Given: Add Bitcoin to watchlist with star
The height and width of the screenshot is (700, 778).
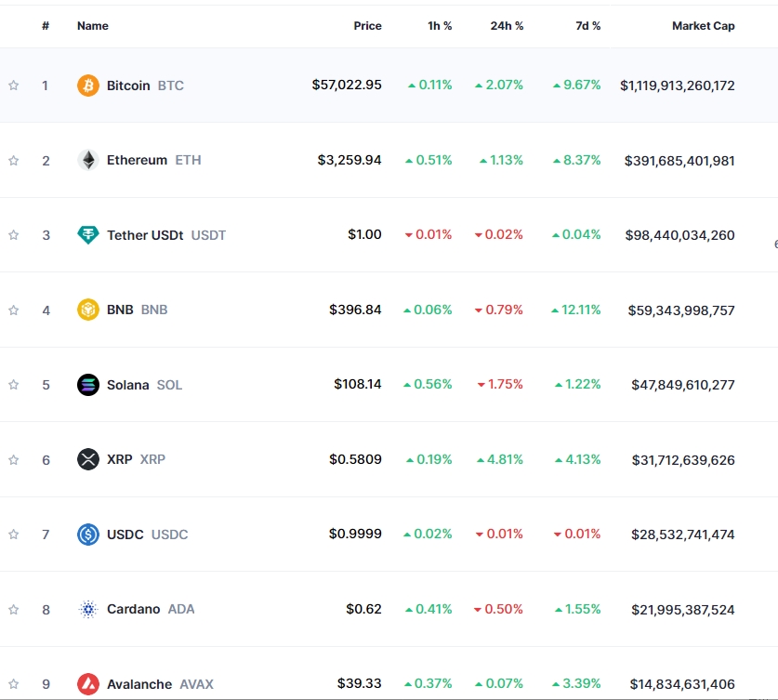Looking at the screenshot, I should tap(13, 86).
